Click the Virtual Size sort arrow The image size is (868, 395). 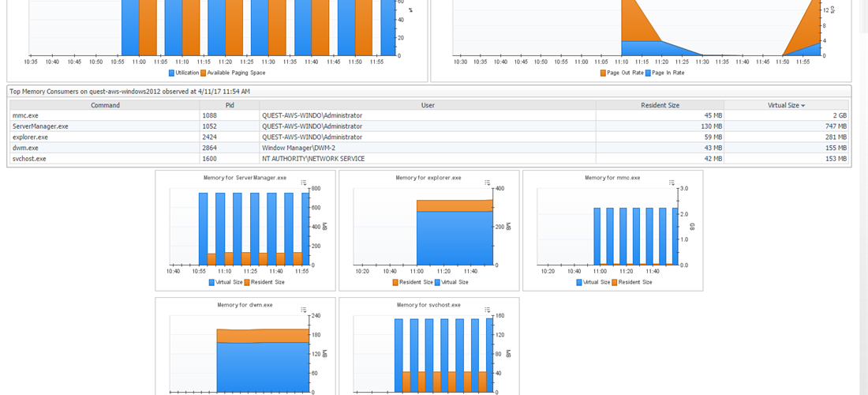(x=803, y=105)
